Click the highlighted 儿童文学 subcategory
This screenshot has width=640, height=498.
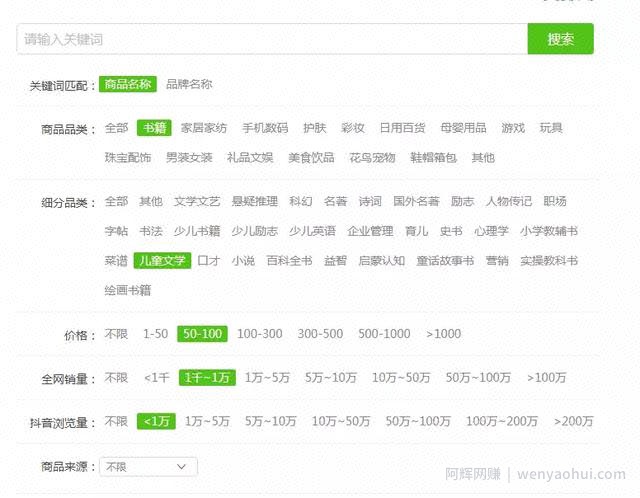(x=162, y=260)
